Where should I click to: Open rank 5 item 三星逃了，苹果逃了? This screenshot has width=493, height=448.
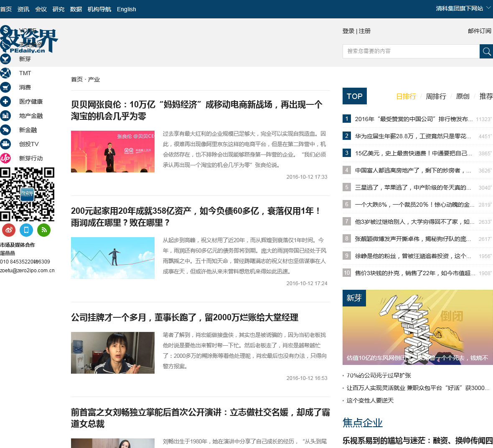tap(413, 187)
